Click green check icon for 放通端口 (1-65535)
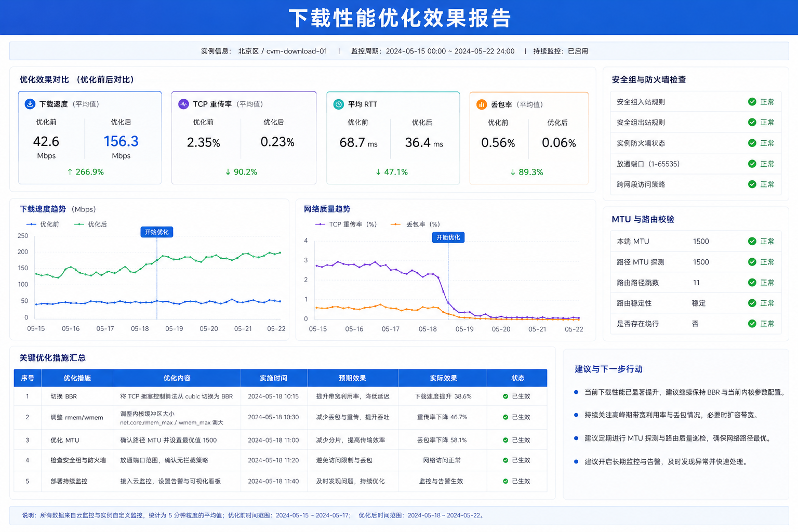 [752, 164]
